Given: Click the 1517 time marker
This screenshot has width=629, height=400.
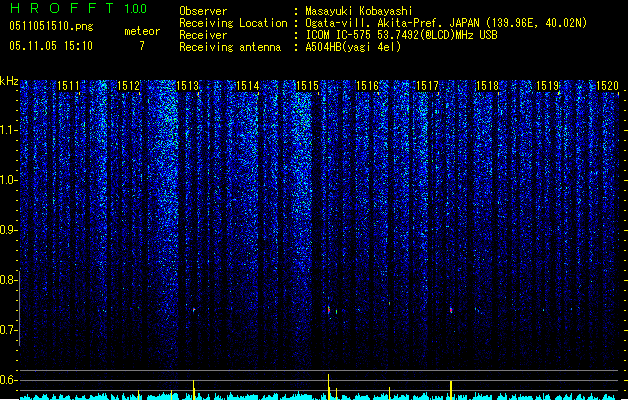Looking at the screenshot, I should click(x=428, y=86).
